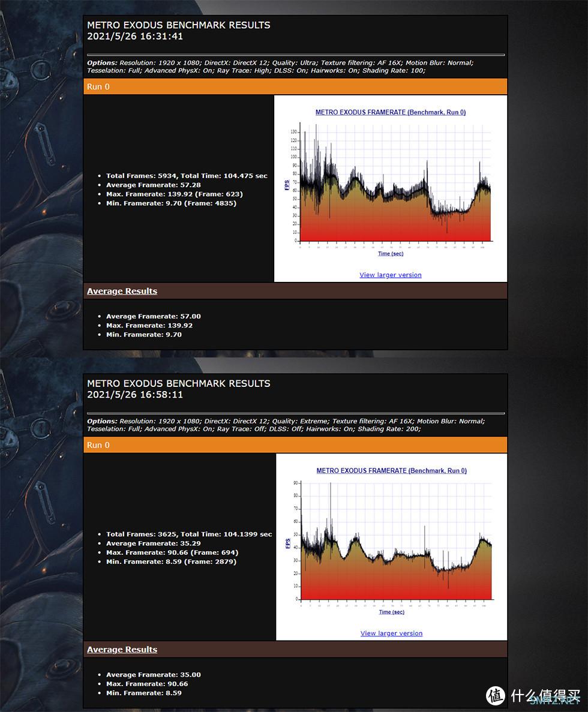Select 'Average Framerate: 35.00' line
The height and width of the screenshot is (712, 588).
[154, 675]
